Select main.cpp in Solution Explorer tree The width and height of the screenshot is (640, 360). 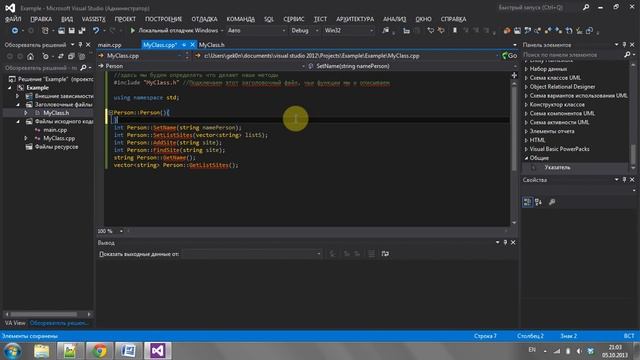[x=55, y=130]
